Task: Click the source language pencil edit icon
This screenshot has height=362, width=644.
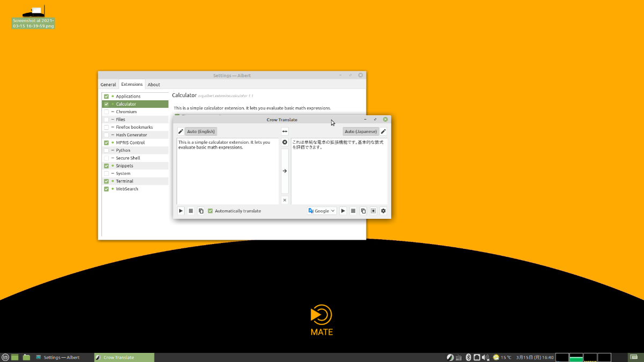Action: point(181,131)
